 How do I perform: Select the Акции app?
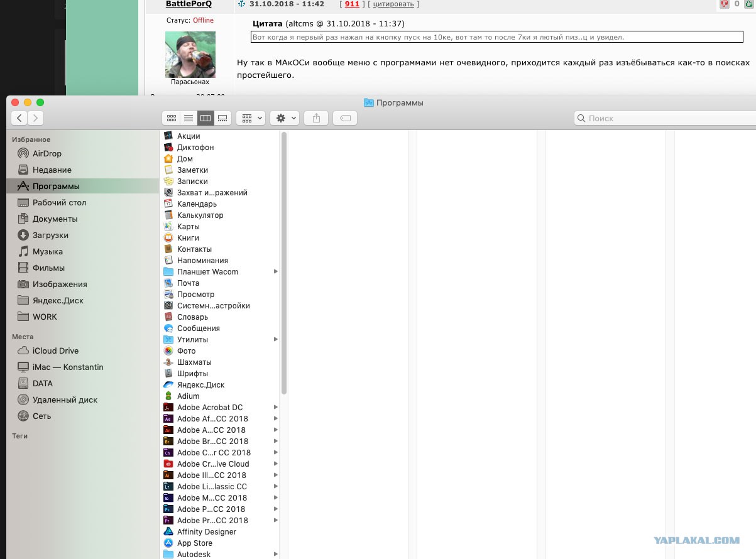[220, 136]
